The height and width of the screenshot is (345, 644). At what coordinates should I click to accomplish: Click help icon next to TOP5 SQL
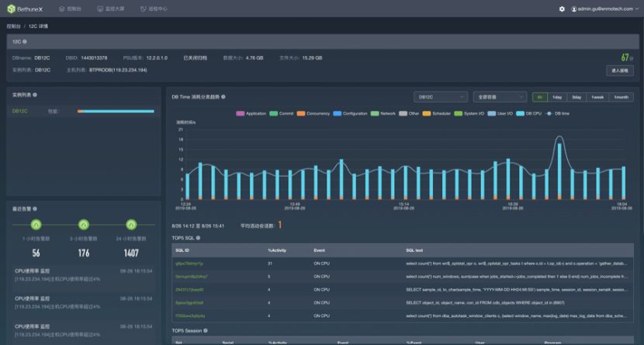pyautogui.click(x=199, y=238)
